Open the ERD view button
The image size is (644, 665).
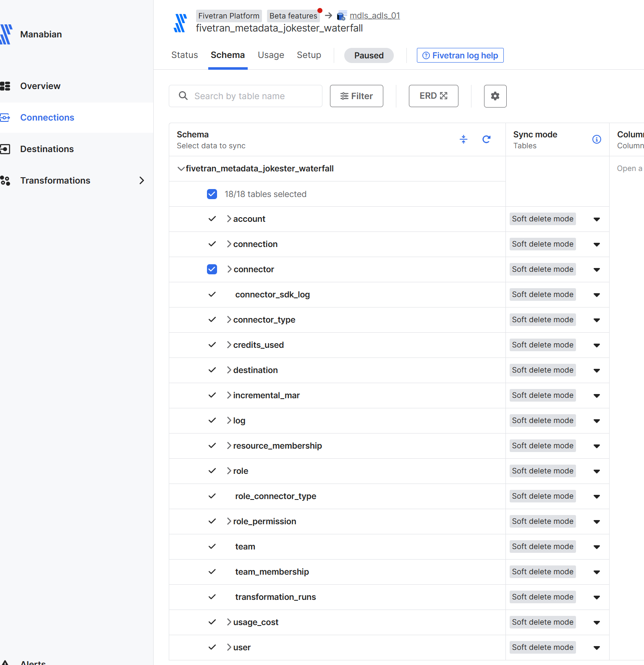tap(434, 96)
